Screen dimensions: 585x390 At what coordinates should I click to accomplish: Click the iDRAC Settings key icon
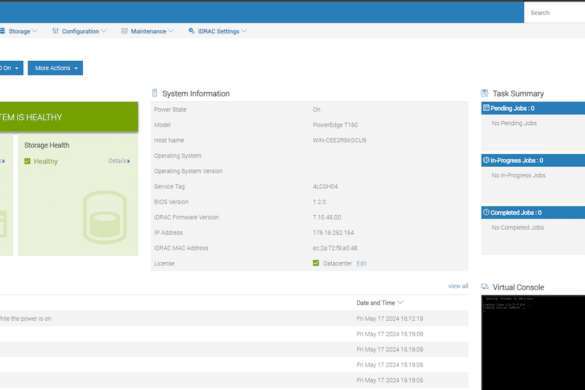pos(191,31)
